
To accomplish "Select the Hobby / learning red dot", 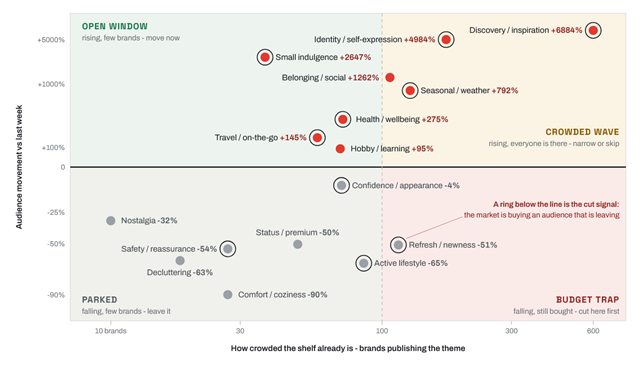I will click(340, 149).
